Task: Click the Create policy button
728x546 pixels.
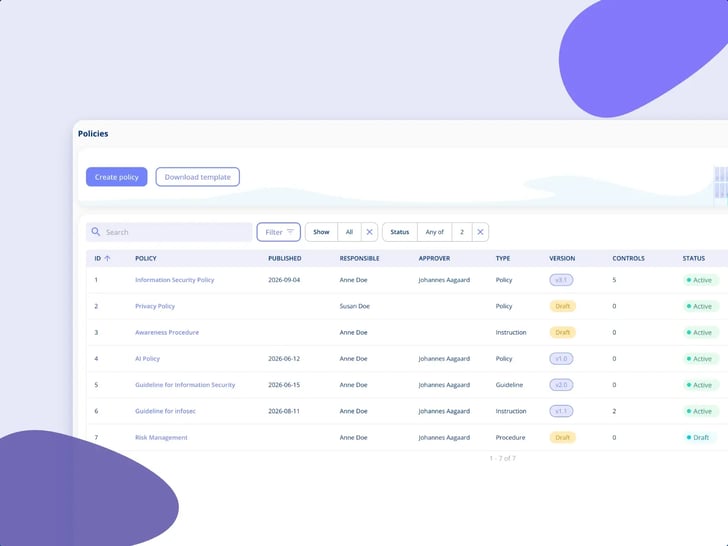Action: pos(117,177)
